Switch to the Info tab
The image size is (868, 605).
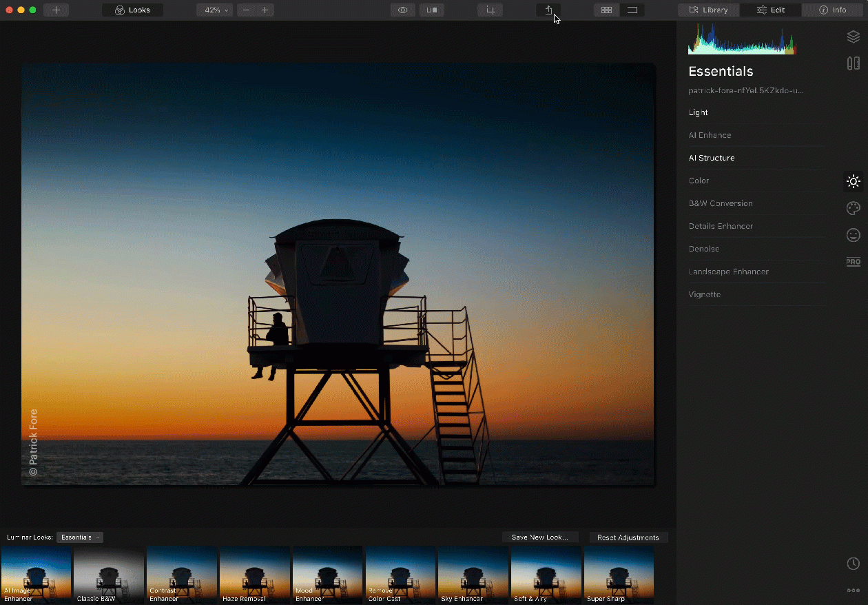click(833, 10)
